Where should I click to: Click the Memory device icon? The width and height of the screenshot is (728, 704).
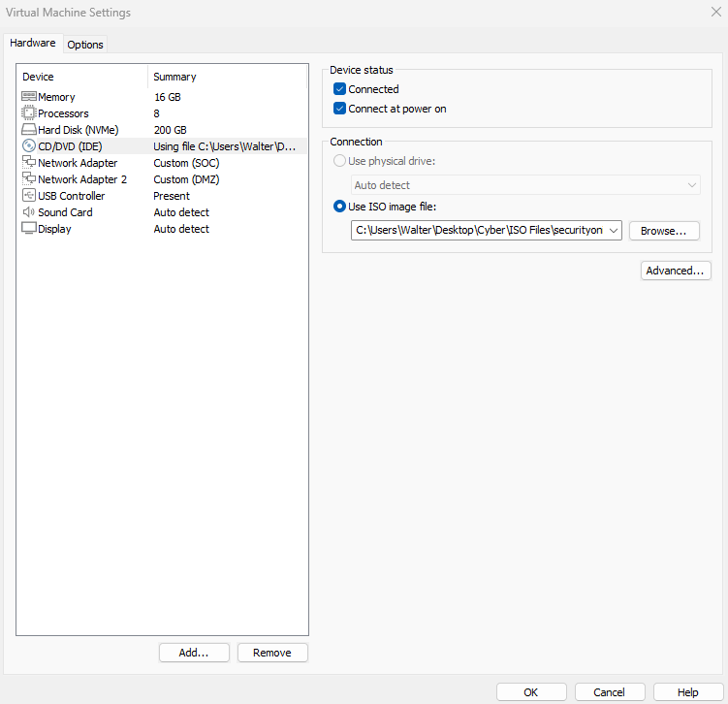pyautogui.click(x=29, y=97)
